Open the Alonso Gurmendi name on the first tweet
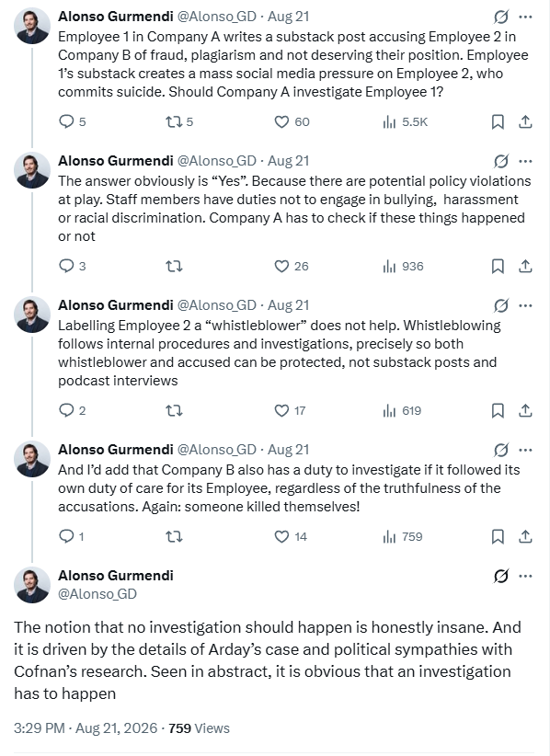The image size is (550, 756). pyautogui.click(x=116, y=17)
